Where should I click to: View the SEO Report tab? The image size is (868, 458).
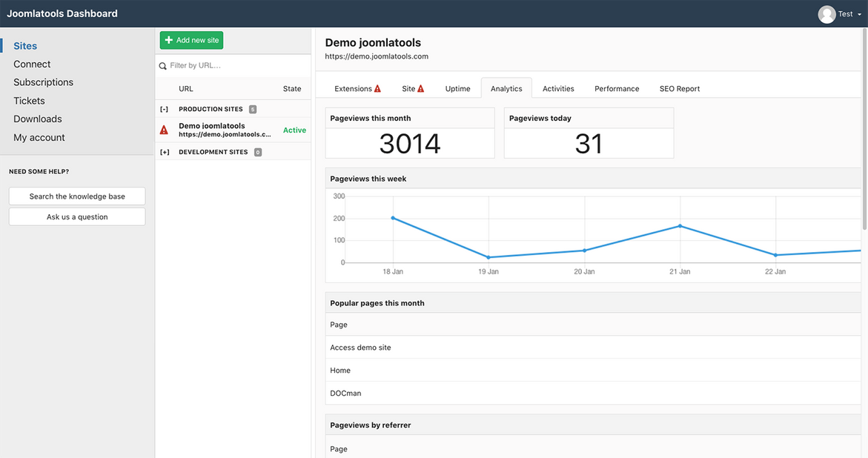680,88
